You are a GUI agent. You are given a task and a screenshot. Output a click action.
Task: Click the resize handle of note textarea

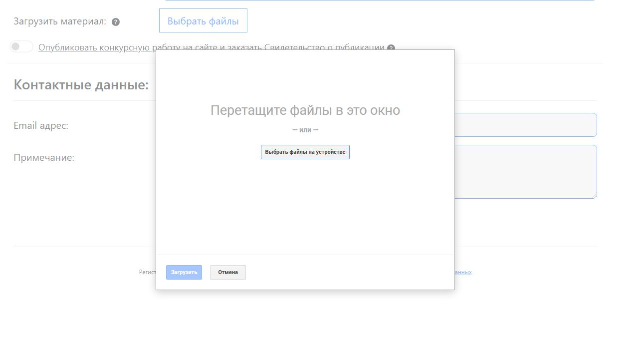[x=594, y=196]
